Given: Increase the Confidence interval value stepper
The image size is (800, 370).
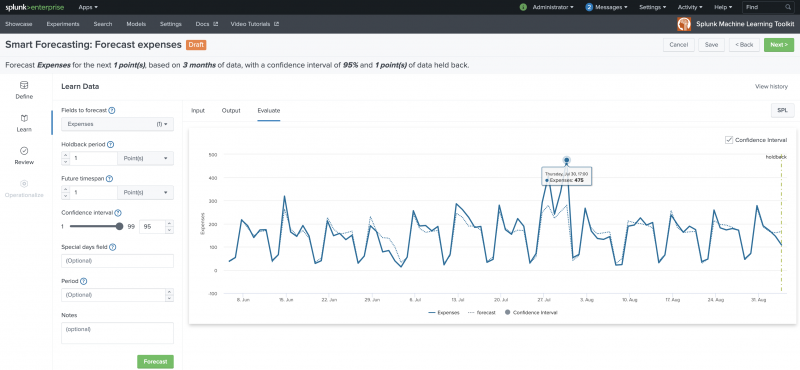Looking at the screenshot, I should (169, 224).
